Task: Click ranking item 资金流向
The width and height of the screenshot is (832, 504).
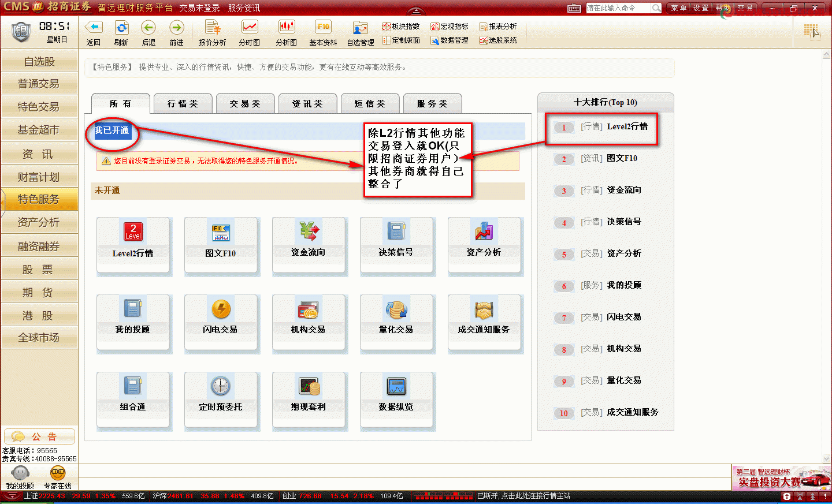Action: pos(624,190)
